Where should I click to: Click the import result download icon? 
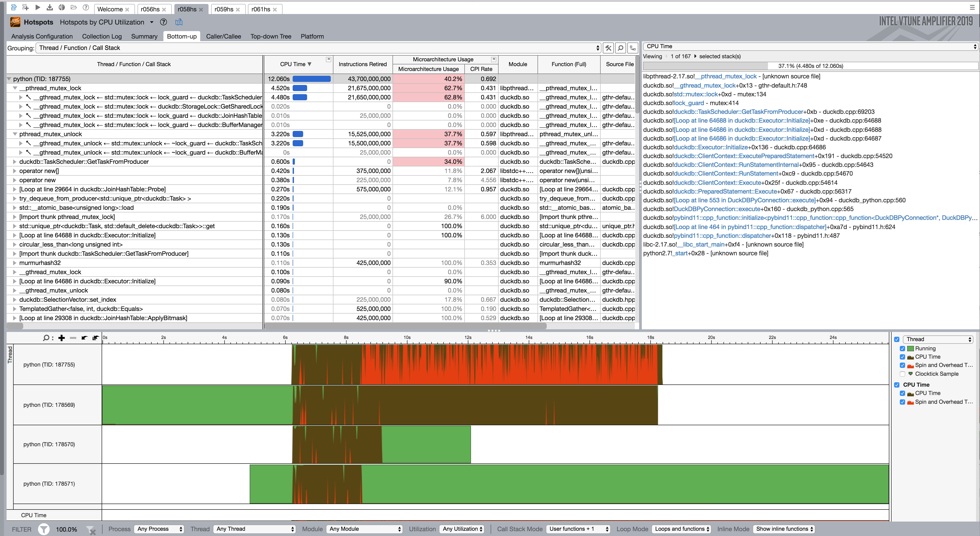pos(50,8)
